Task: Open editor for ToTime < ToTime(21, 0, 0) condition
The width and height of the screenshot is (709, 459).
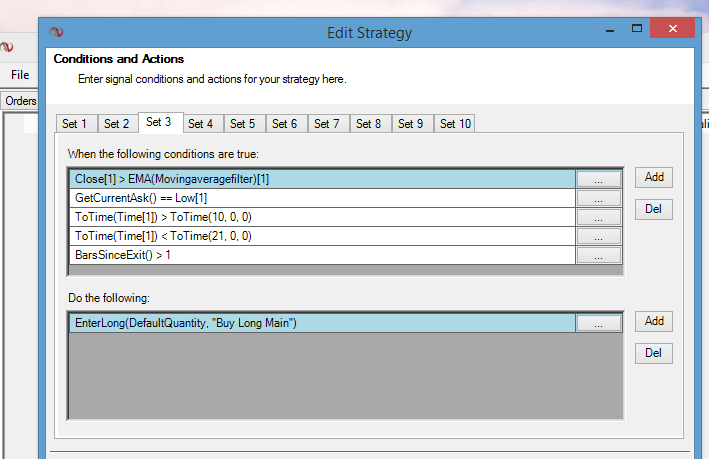Action: click(598, 237)
